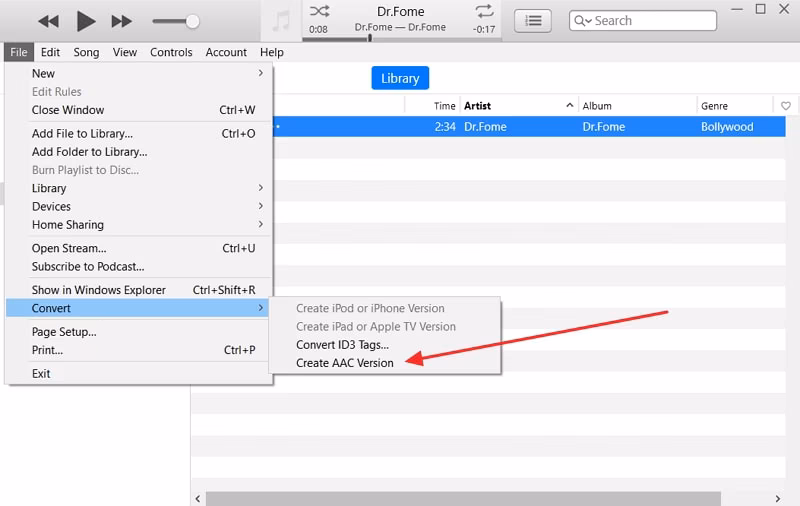Open the Song menu
The height and width of the screenshot is (506, 800).
point(86,52)
